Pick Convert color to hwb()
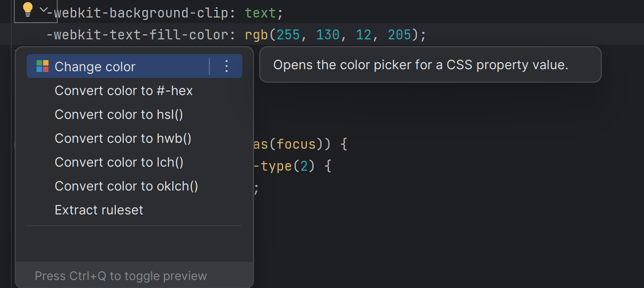Image resolution: width=644 pixels, height=288 pixels. coord(123,138)
